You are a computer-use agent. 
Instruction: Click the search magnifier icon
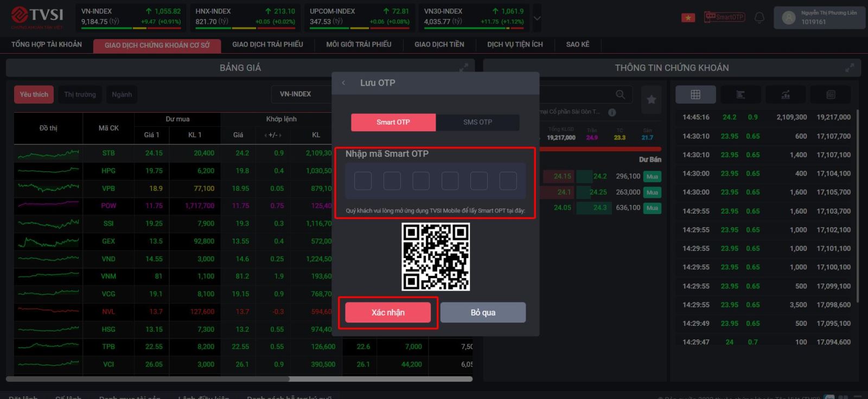click(620, 95)
